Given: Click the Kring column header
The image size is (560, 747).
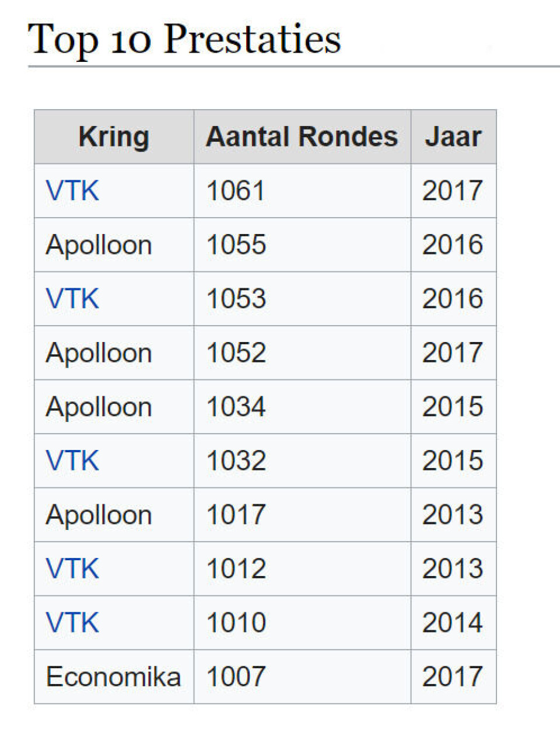Looking at the screenshot, I should tap(114, 137).
